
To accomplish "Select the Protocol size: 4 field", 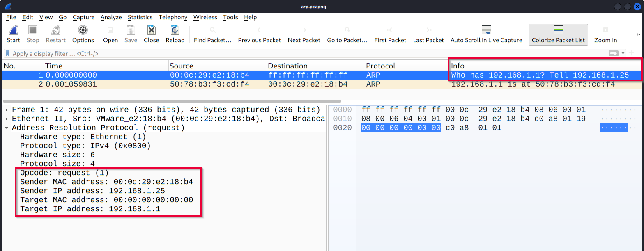I will (57, 164).
